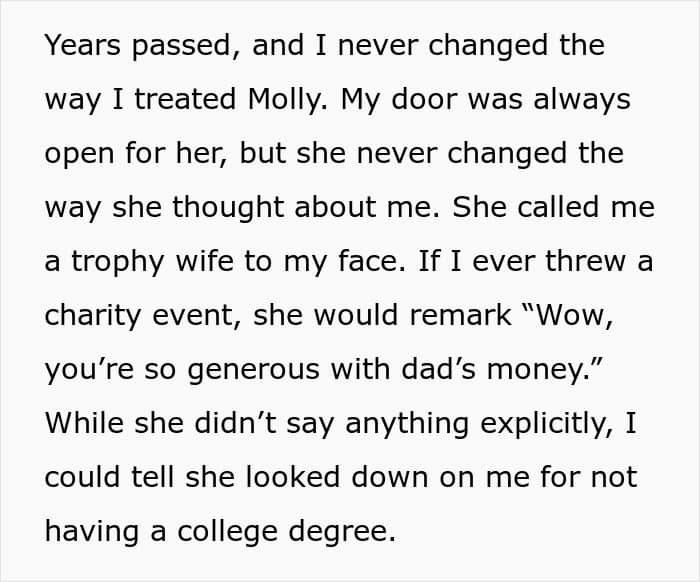This screenshot has height=582, width=700.
Task: Click the word "door"
Action: 423,99
